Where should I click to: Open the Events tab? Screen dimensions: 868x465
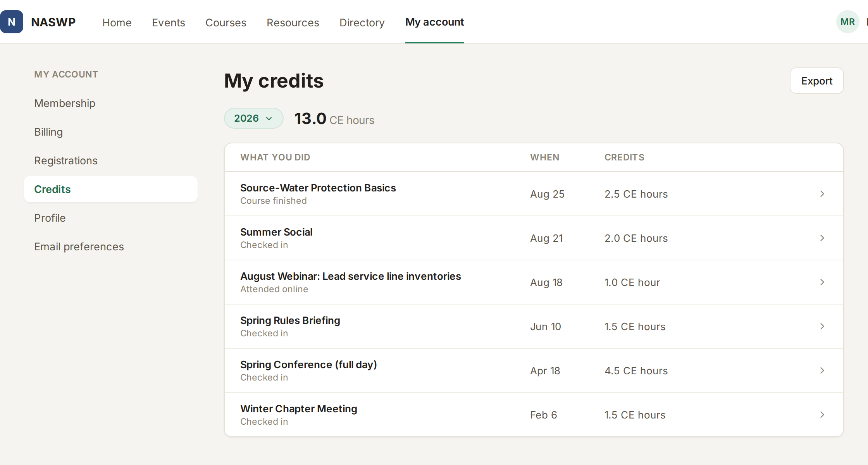click(x=169, y=22)
